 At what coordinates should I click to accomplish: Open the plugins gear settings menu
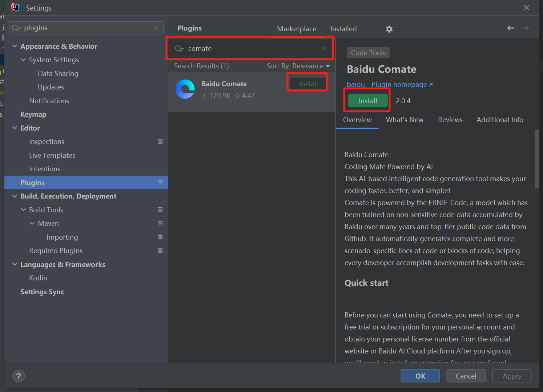click(389, 29)
